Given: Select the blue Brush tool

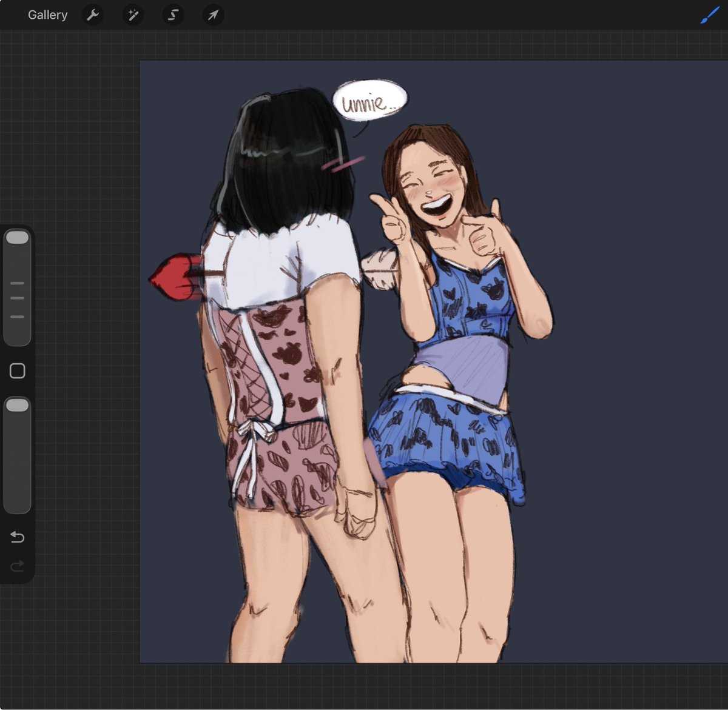Looking at the screenshot, I should pos(709,15).
